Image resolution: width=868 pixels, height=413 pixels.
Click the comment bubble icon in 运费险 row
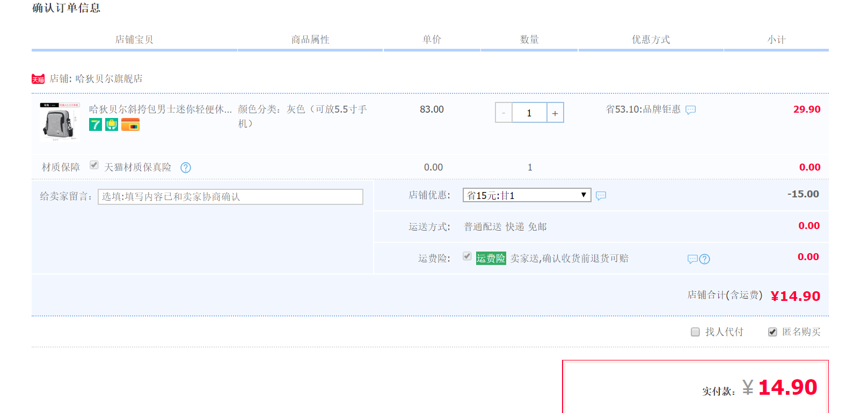692,259
